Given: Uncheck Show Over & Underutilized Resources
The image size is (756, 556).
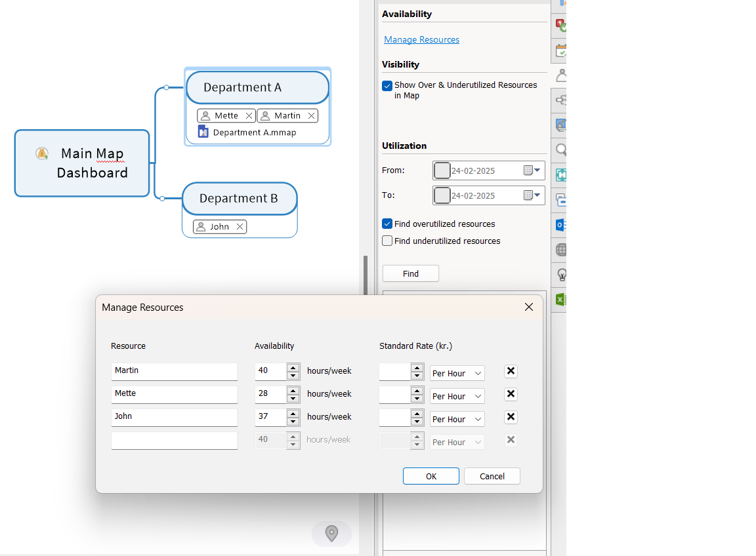Looking at the screenshot, I should (x=387, y=85).
